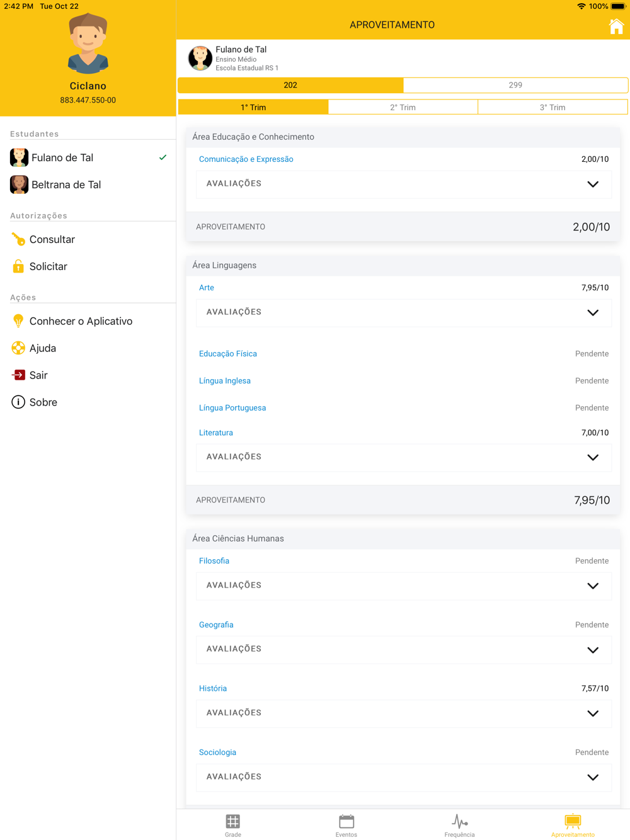Select the 1° Trim tab
The image size is (630, 840).
pyautogui.click(x=253, y=107)
